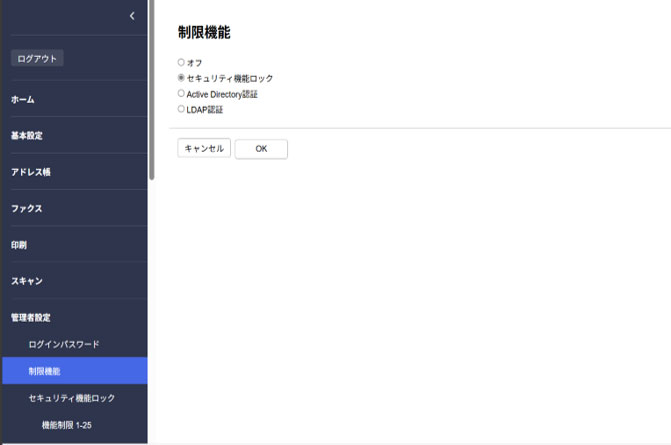The width and height of the screenshot is (671, 445).
Task: Choose Active Directory認証 radio option
Action: (181, 93)
